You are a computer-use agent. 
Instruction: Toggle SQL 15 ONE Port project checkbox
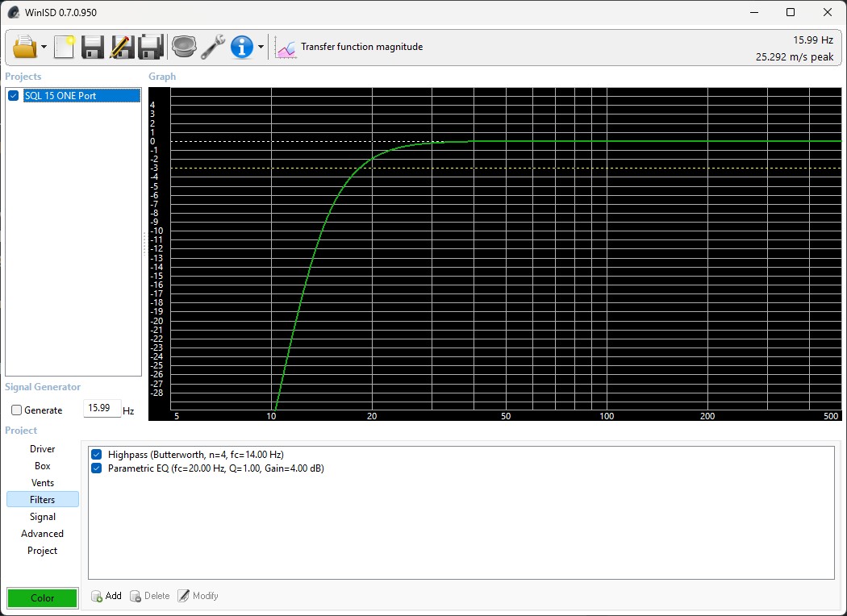pyautogui.click(x=14, y=96)
